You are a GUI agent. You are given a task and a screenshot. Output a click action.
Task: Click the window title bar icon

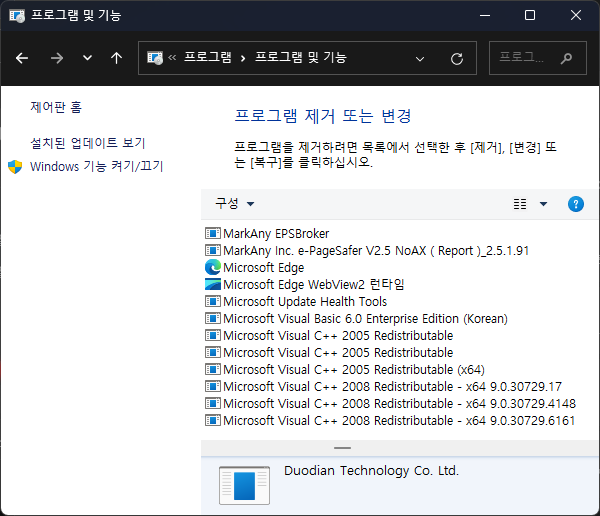tap(17, 16)
